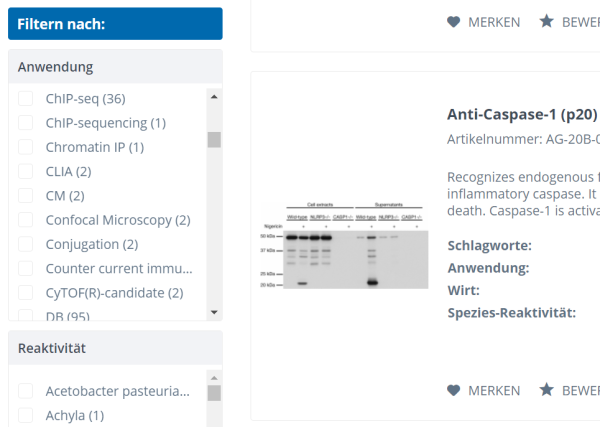
Task: Click MERKEN link on Anti-Caspase-1 product
Action: point(494,390)
